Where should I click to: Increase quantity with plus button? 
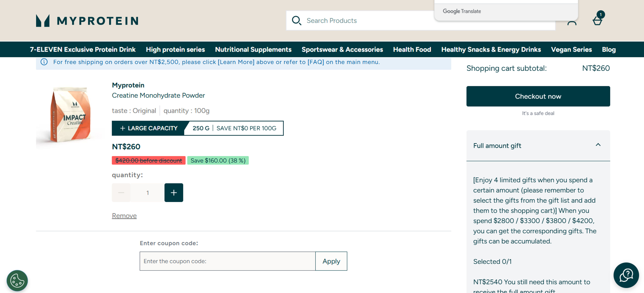(174, 193)
